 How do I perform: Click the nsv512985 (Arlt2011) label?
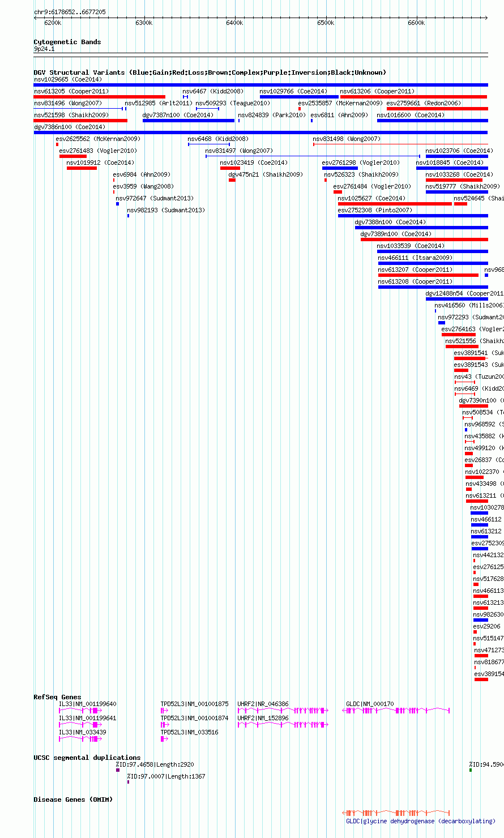pyautogui.click(x=159, y=103)
